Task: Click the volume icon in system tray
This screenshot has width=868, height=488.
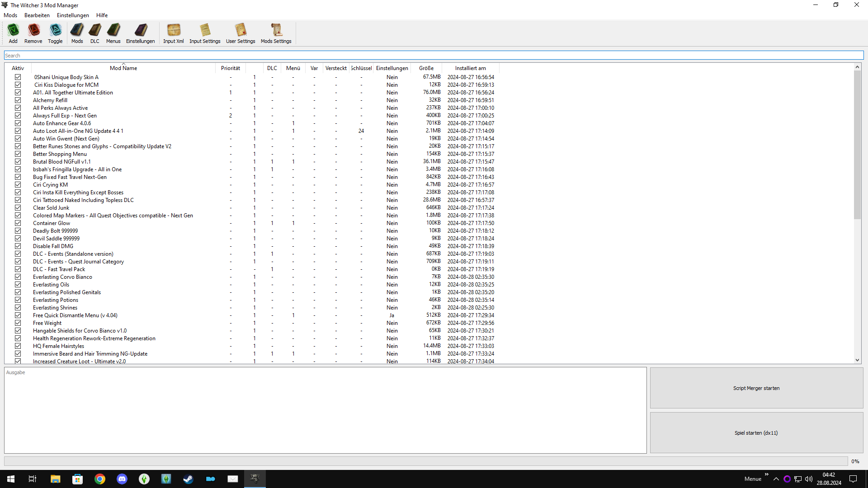Action: (x=809, y=479)
